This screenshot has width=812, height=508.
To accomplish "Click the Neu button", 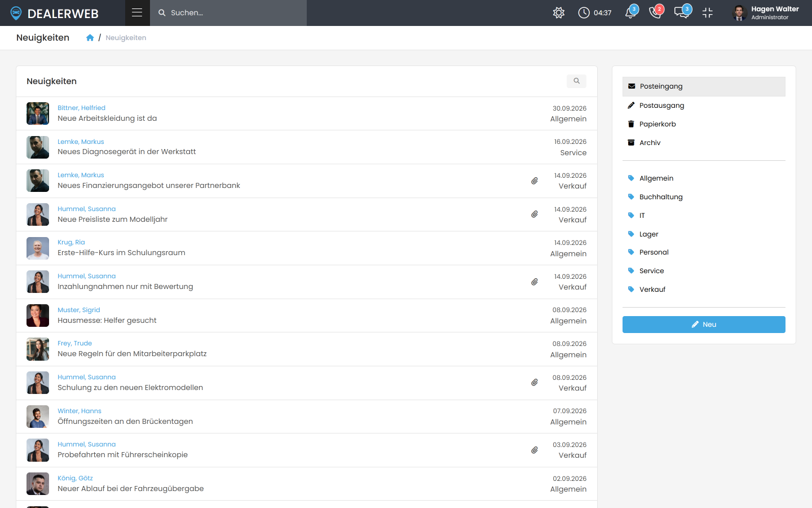I will click(704, 325).
